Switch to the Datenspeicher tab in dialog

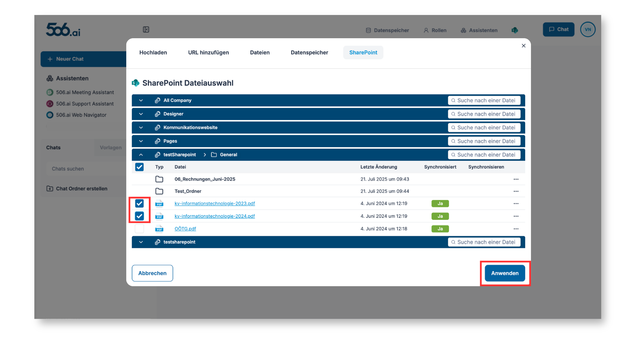click(x=309, y=53)
